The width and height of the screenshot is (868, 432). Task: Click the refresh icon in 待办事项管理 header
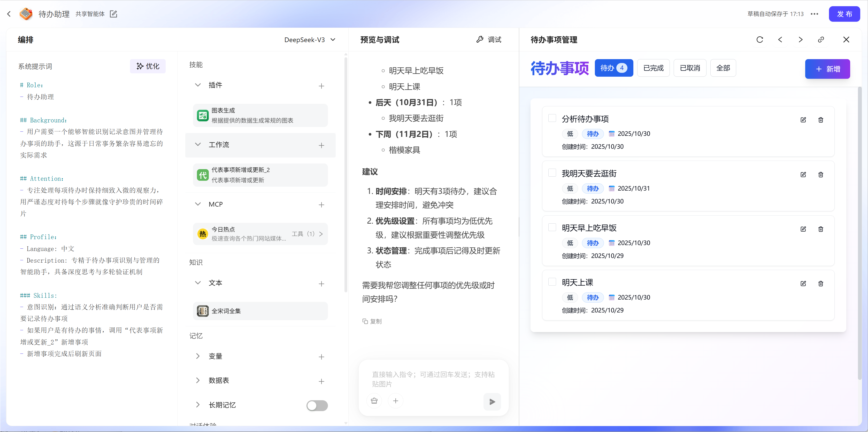[x=759, y=40]
